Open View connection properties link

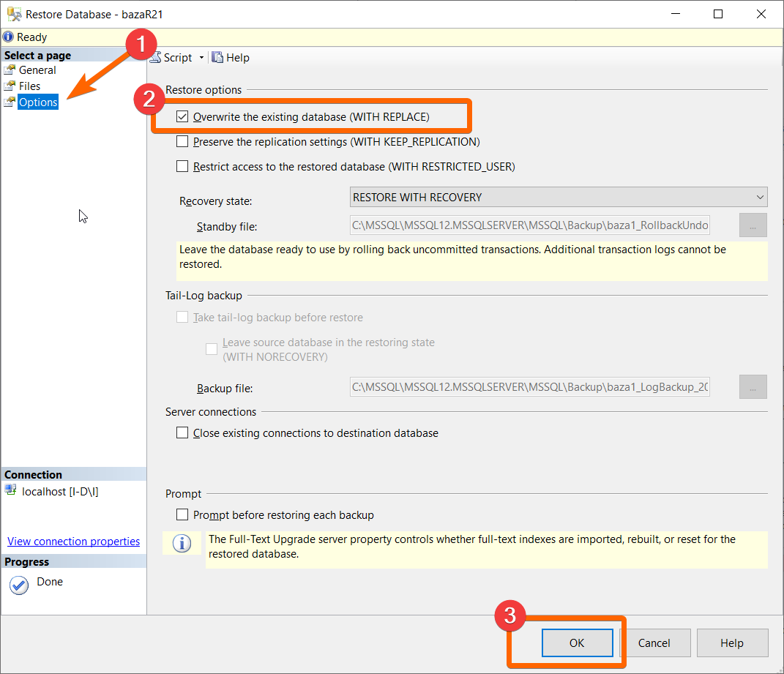pyautogui.click(x=73, y=541)
